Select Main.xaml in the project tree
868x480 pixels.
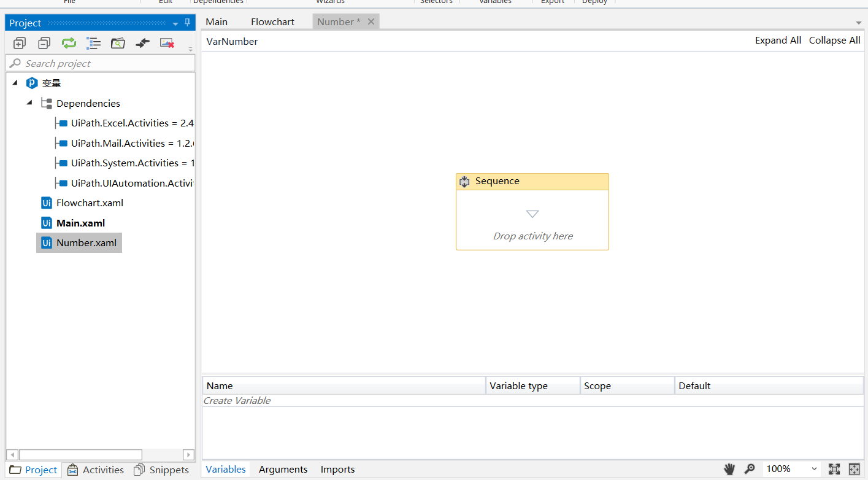click(80, 223)
